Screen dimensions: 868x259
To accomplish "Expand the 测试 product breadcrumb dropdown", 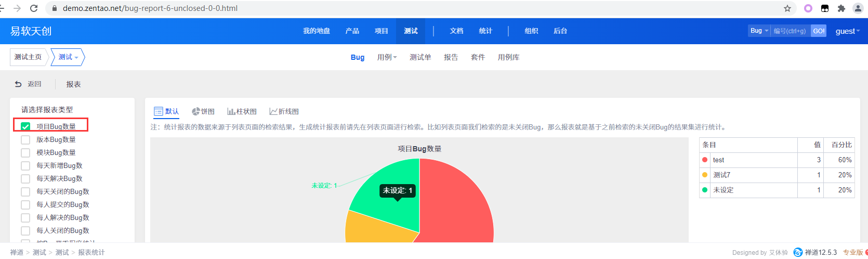I will 68,57.
